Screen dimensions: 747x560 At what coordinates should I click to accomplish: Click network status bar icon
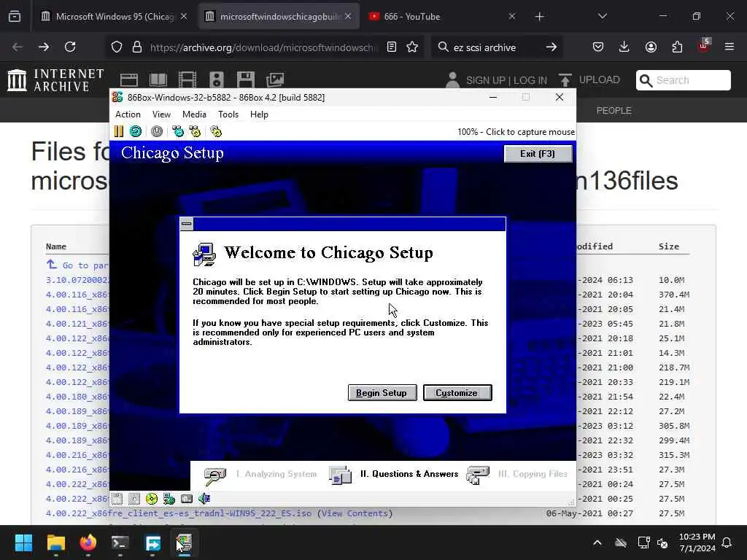point(169,499)
